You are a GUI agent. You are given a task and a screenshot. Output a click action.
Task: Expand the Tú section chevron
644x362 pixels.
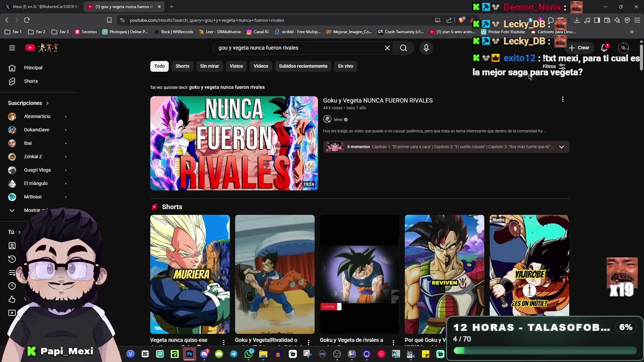click(19, 232)
